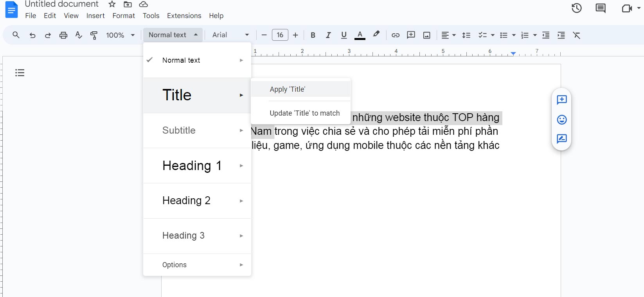Open the Extensions menu

click(184, 16)
